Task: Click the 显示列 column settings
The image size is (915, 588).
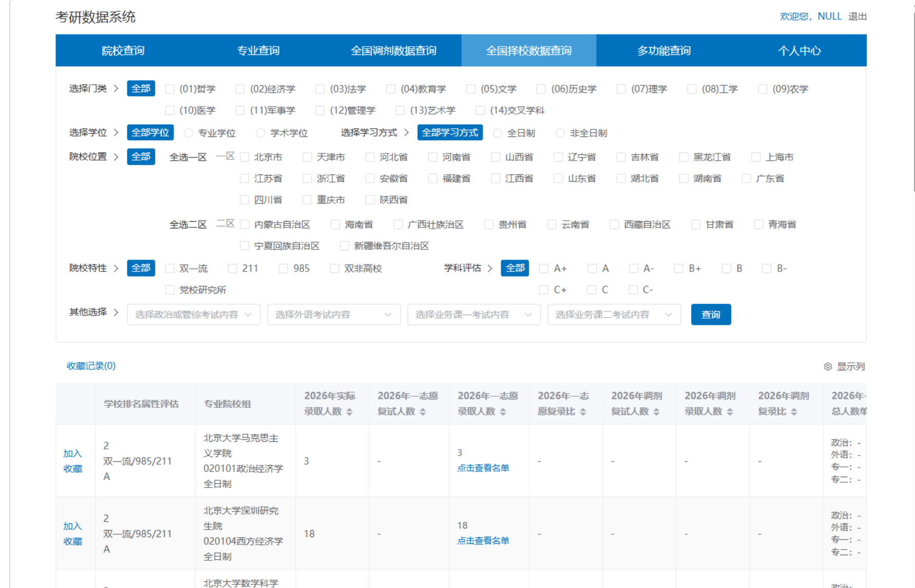Action: [851, 366]
